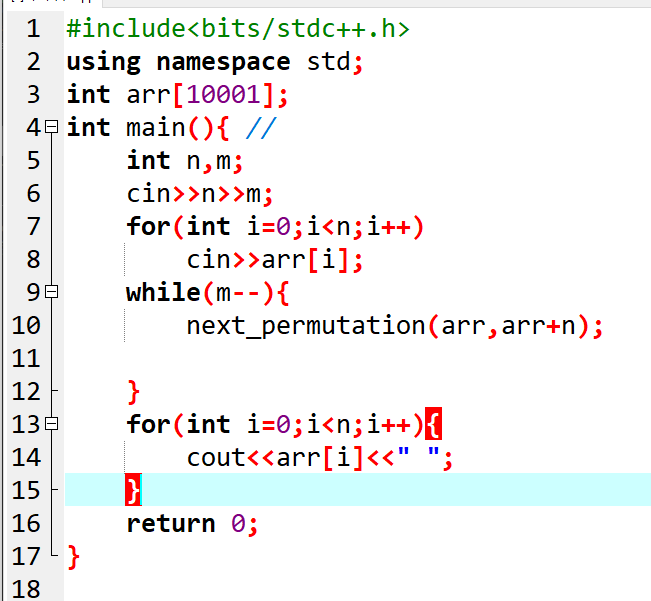Click line number 18 in the gutter
651x601 pixels.
point(26,589)
